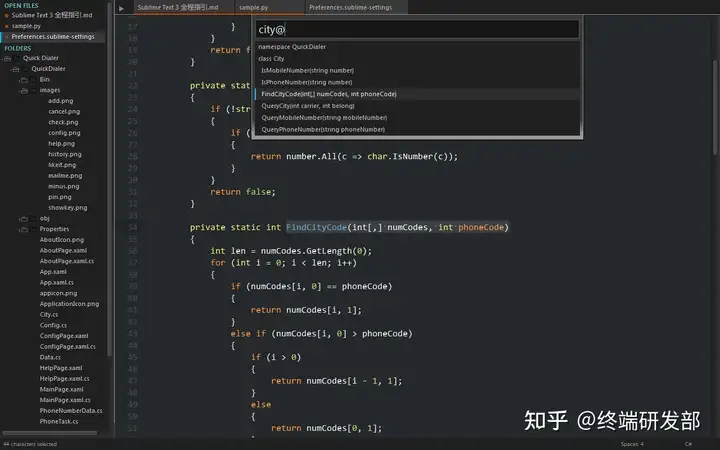The width and height of the screenshot is (720, 450).
Task: Open check.png in the sidebar
Action: 63,123
